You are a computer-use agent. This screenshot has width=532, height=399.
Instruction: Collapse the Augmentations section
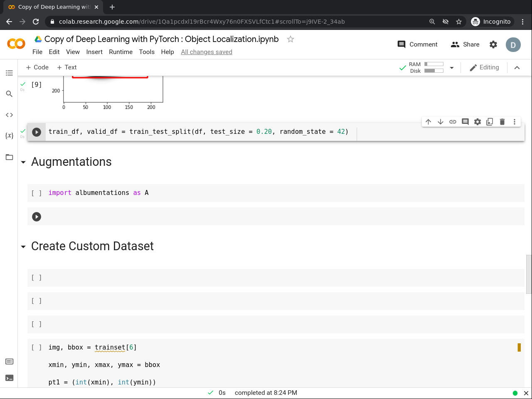point(23,162)
